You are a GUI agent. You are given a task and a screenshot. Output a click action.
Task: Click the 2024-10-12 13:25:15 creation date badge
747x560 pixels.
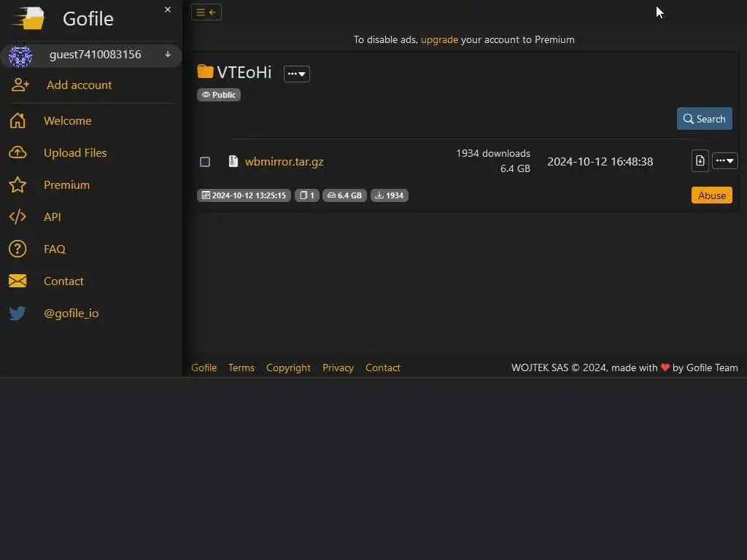tap(244, 195)
